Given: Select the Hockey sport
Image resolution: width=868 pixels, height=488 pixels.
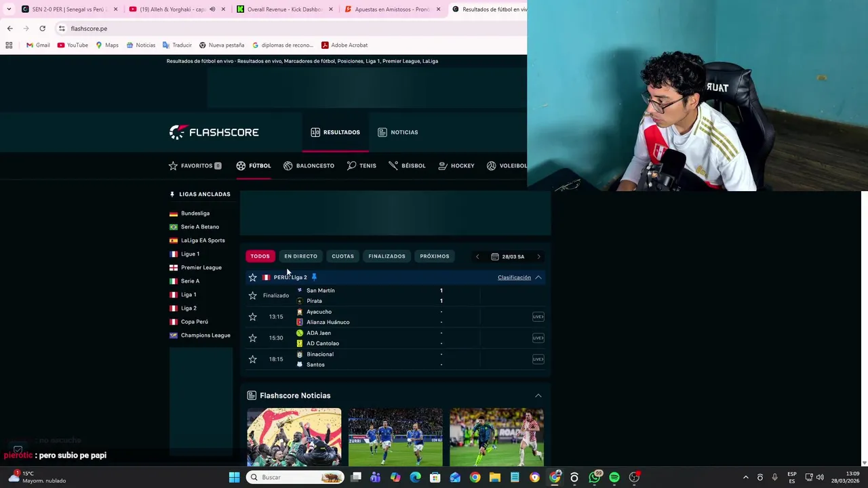Looking at the screenshot, I should pyautogui.click(x=456, y=165).
